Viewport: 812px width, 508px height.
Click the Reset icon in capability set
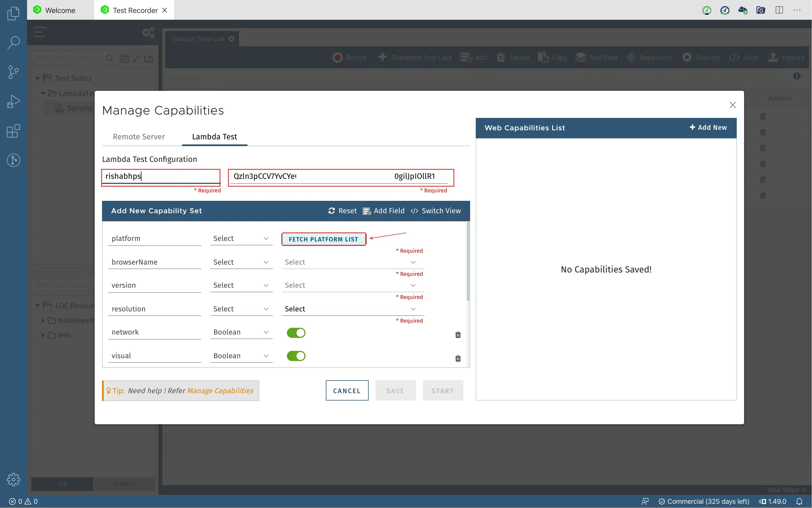[x=331, y=211]
